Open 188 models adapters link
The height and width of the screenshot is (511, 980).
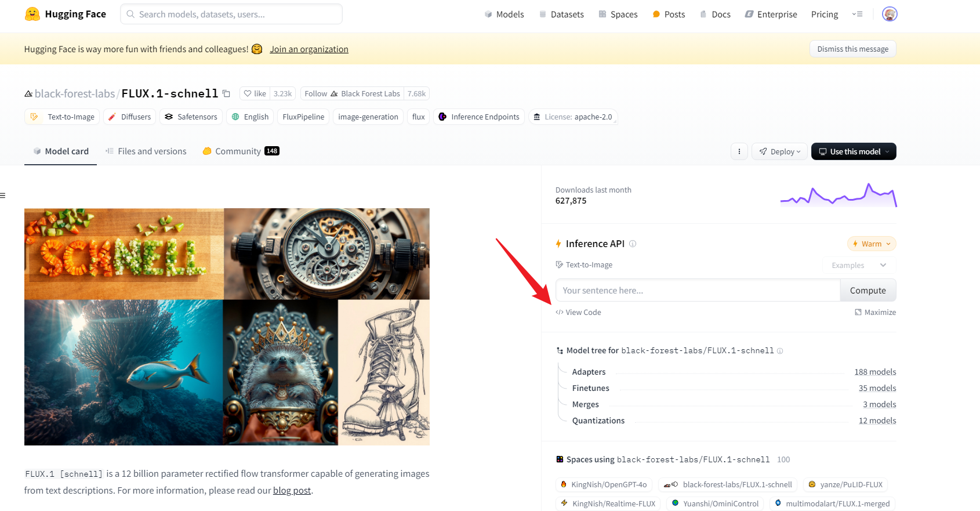[x=875, y=372]
